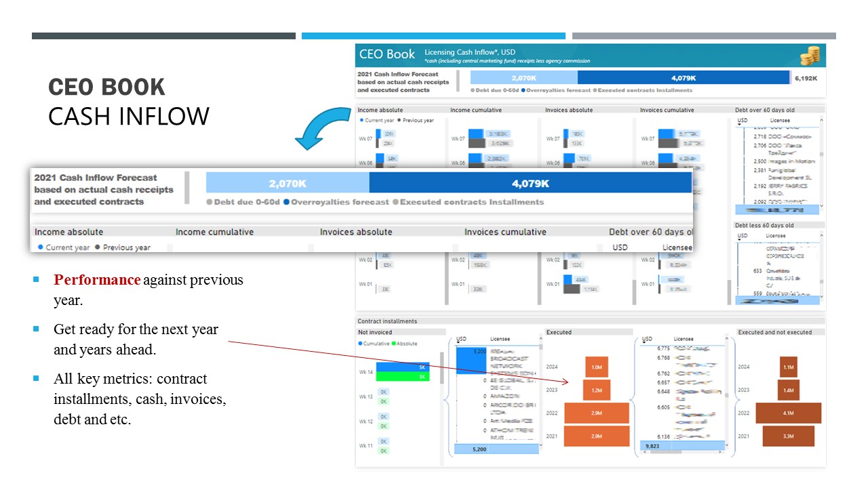Click the USD sort arrow in Debt over 60 days table
This screenshot has width=868, height=488.
[x=738, y=124]
